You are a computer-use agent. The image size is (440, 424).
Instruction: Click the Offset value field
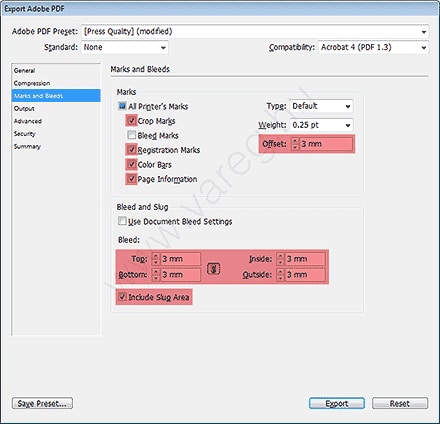click(x=326, y=144)
